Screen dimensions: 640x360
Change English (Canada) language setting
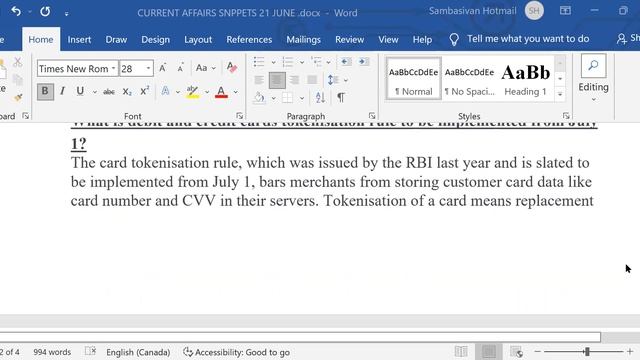(x=138, y=352)
